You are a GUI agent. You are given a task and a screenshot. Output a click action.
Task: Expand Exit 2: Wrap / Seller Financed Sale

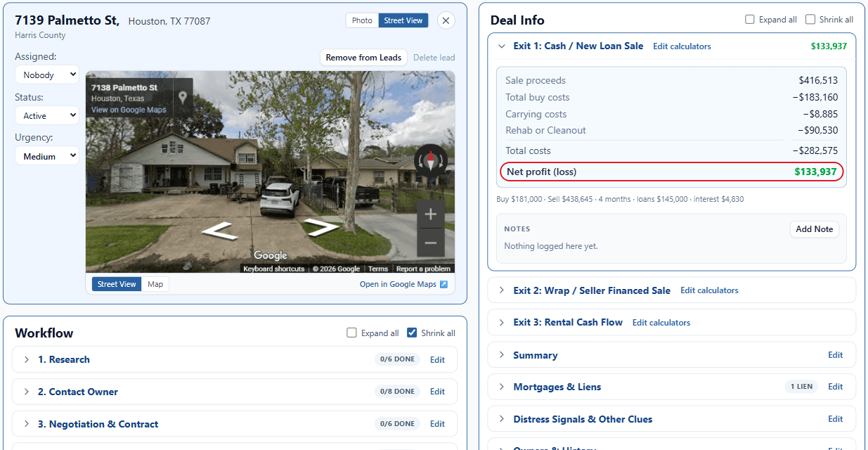click(x=501, y=290)
